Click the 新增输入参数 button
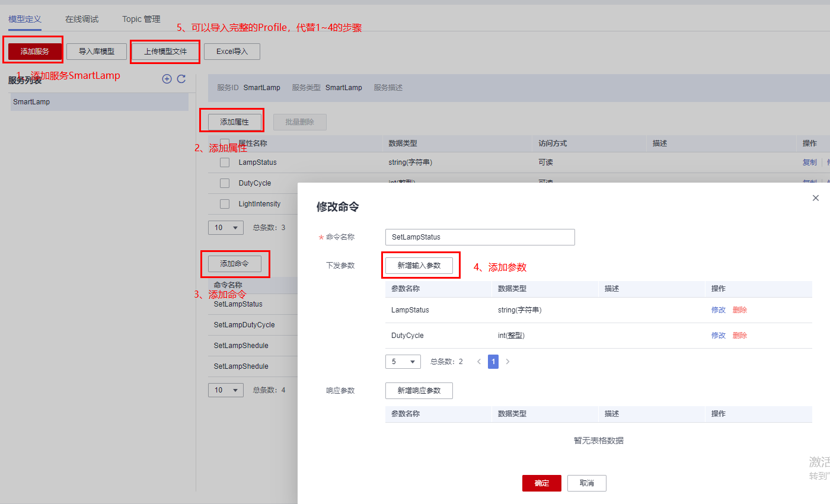This screenshot has height=504, width=830. (419, 266)
